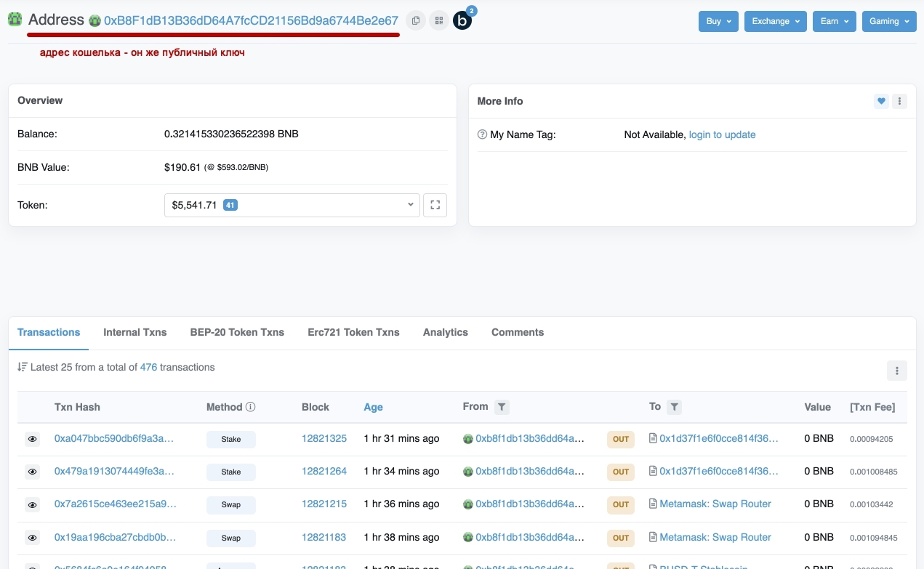The width and height of the screenshot is (924, 569).
Task: Click the fee value 0.001008485
Action: coord(874,472)
